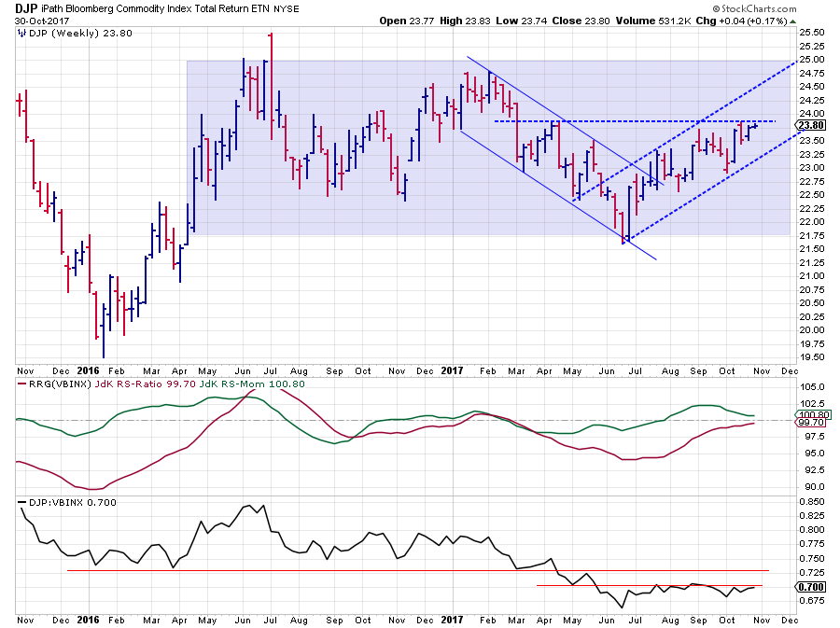Click the Open 23.77 value
Screen dimensions: 840x628
(x=407, y=21)
